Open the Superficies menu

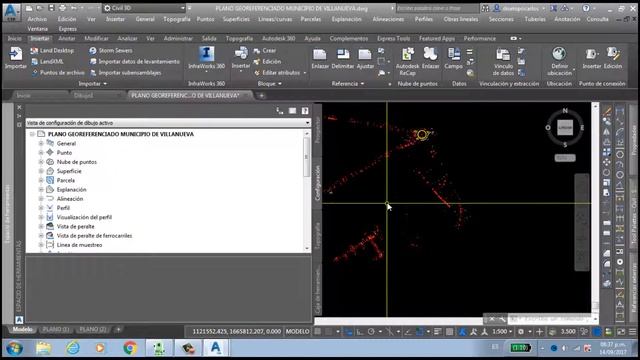(x=236, y=19)
